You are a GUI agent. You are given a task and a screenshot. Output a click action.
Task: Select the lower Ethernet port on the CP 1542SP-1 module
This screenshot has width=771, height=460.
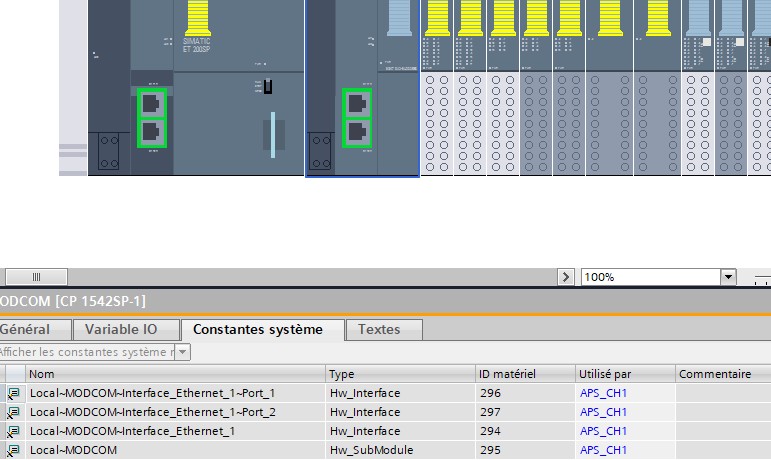357,132
